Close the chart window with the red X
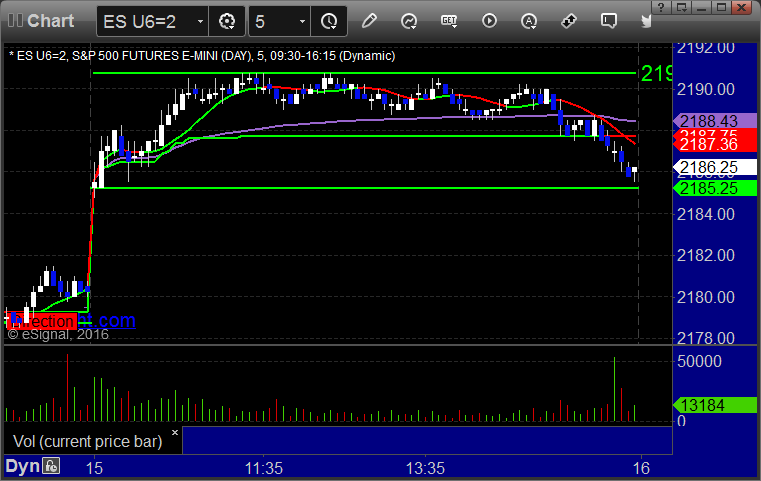 tap(742, 7)
